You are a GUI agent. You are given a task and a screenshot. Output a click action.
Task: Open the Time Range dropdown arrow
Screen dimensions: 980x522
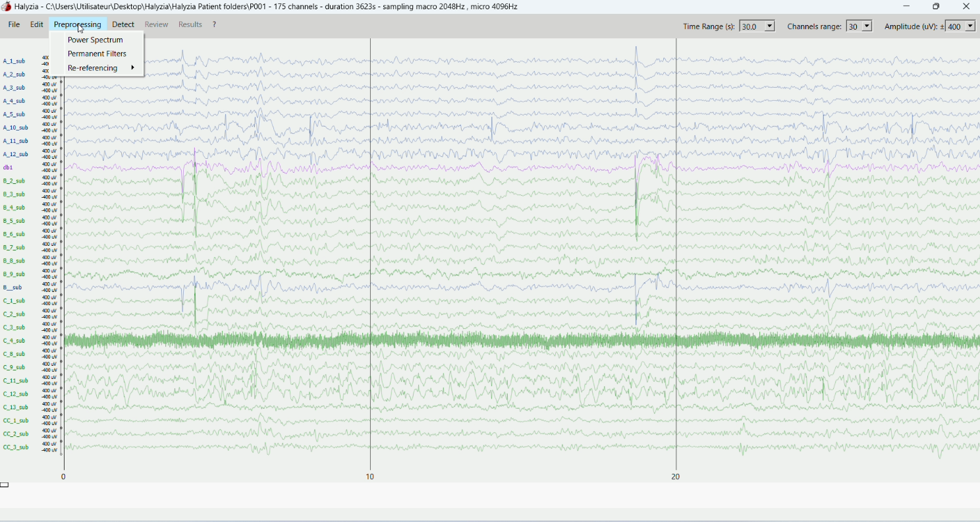point(770,26)
